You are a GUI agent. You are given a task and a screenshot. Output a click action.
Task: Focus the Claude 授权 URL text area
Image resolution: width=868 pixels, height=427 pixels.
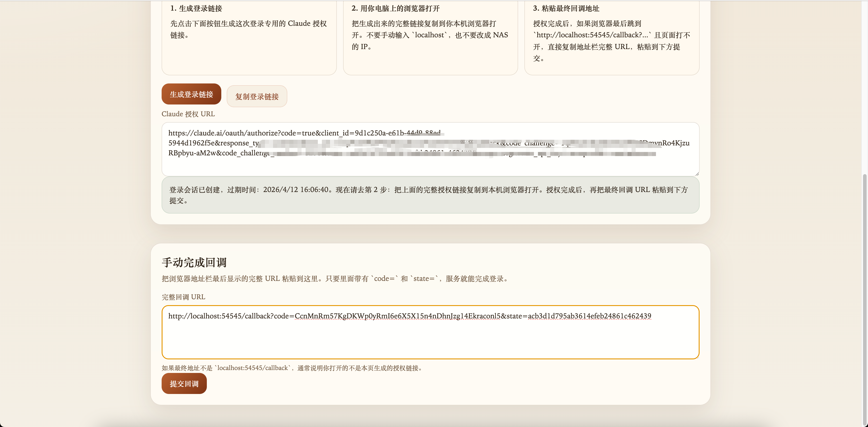(x=430, y=149)
